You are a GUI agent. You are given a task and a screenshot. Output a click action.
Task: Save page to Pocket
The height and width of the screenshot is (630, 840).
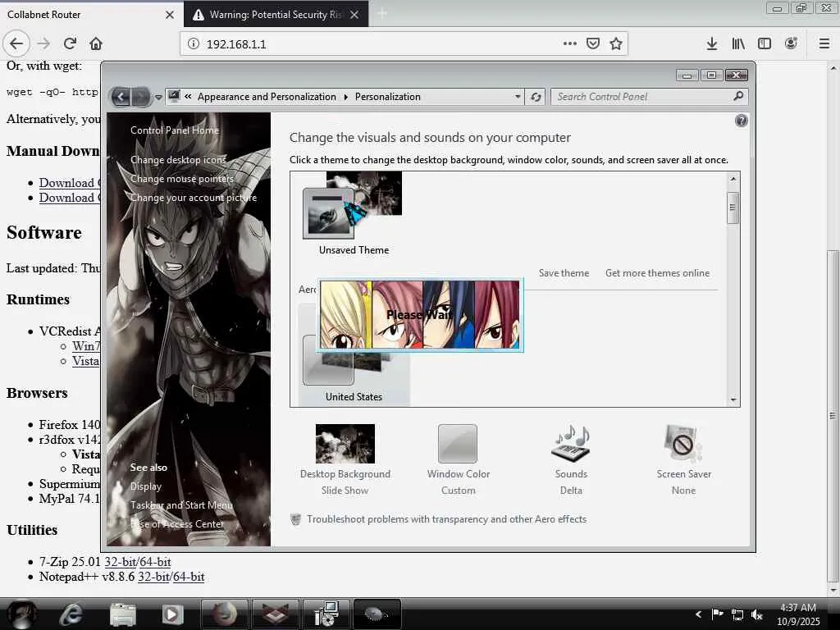[x=592, y=44]
